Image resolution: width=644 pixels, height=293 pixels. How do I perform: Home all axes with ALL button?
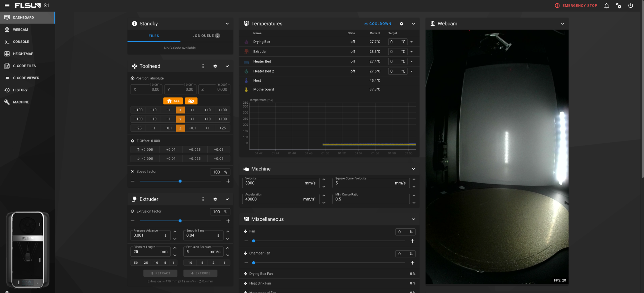click(x=173, y=101)
